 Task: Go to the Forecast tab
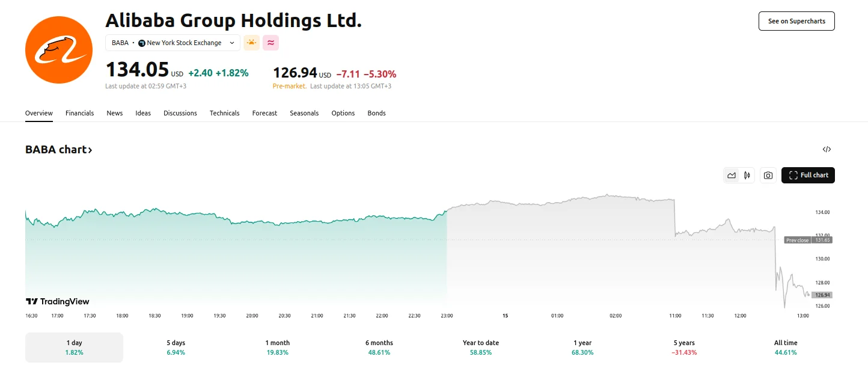(264, 113)
